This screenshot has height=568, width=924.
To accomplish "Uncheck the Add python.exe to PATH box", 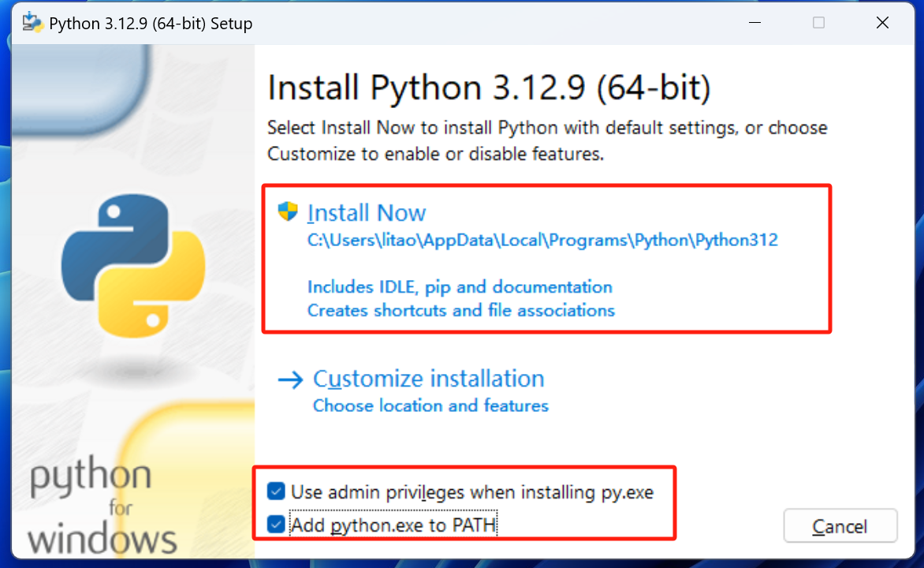I will pyautogui.click(x=276, y=525).
